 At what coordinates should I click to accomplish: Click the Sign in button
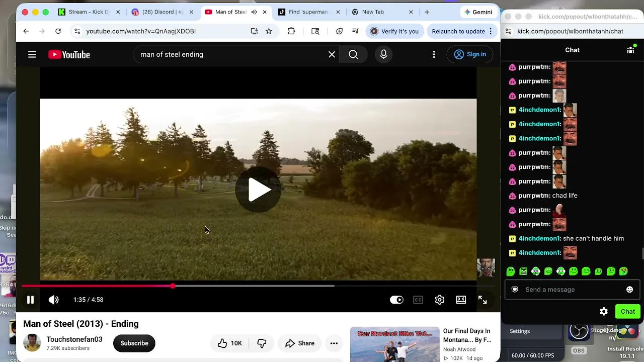(x=470, y=54)
